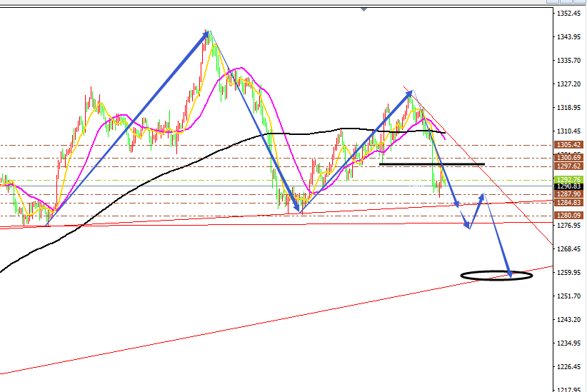Click the 1343.95 price axis label
This screenshot has width=587, height=392.
pos(568,37)
